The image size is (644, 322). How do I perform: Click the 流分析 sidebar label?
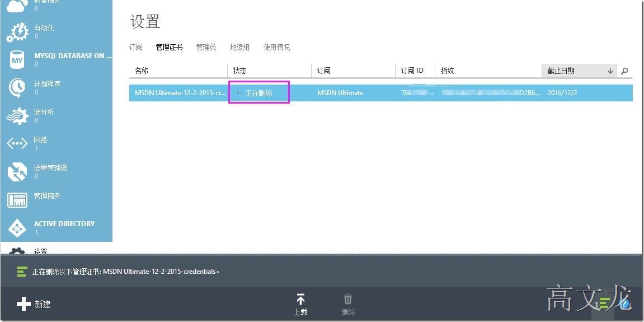click(x=44, y=112)
